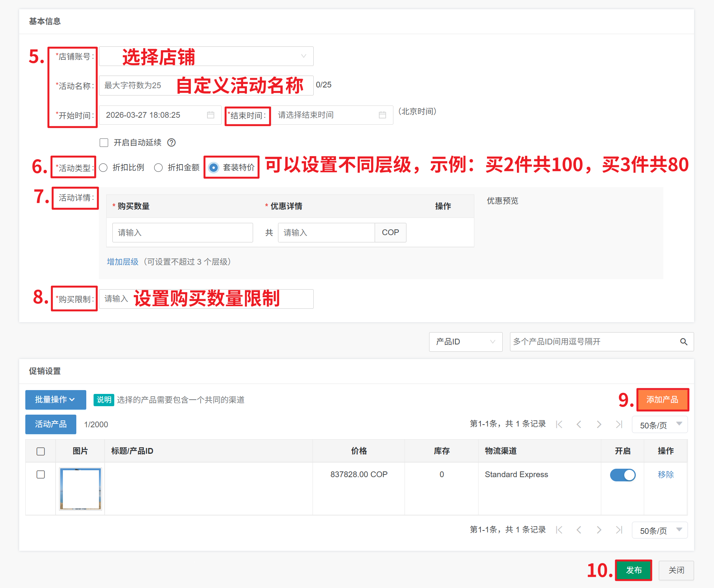This screenshot has width=714, height=588.
Task: Open the 批量操作 batch actions menu
Action: [56, 400]
